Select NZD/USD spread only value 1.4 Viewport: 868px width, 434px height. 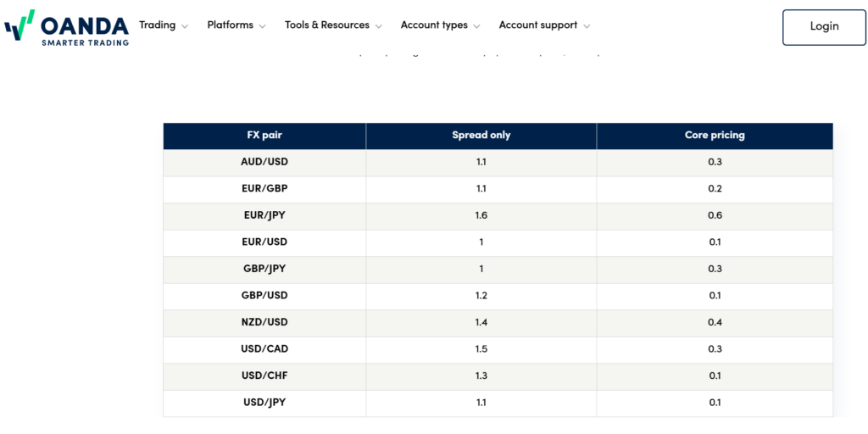click(481, 323)
